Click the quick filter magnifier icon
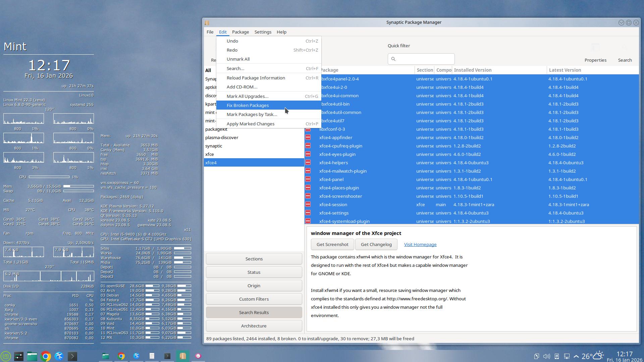Screen dimensions: 644x362 [393, 59]
